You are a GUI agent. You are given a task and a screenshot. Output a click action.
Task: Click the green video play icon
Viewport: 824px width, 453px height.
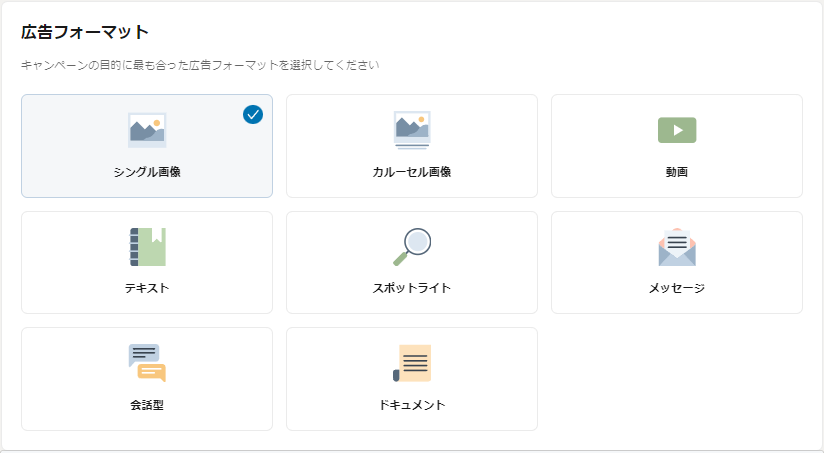point(677,130)
